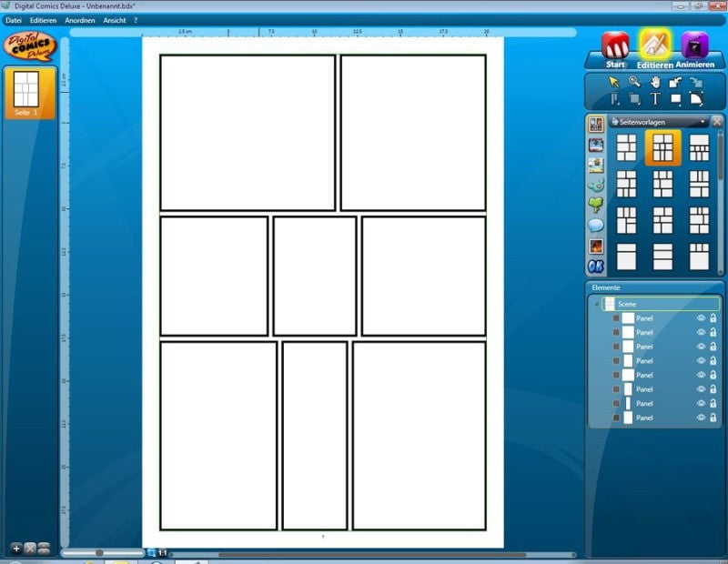Screen dimensions: 728x564
Task: Lock the second Panel layer
Action: (x=713, y=332)
